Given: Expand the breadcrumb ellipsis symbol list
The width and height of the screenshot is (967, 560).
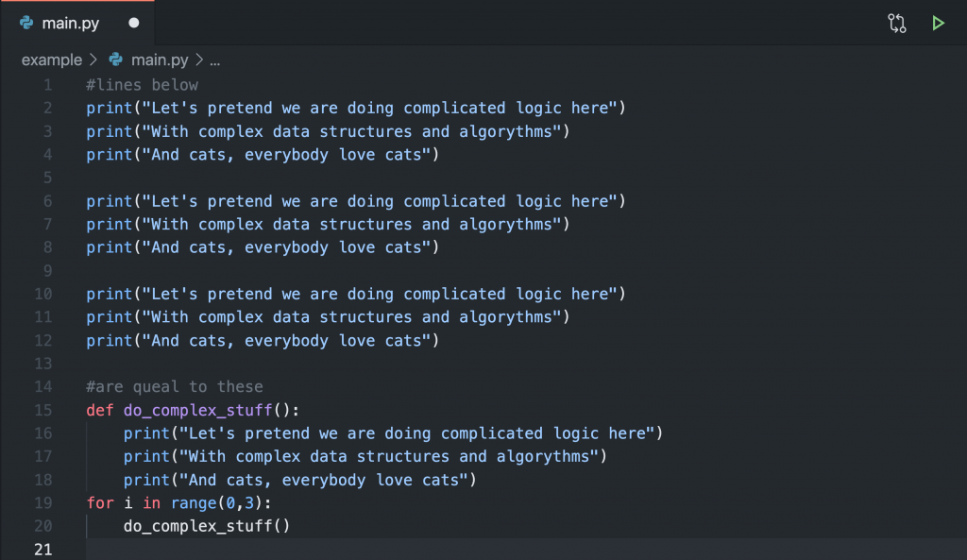Looking at the screenshot, I should pos(214,59).
